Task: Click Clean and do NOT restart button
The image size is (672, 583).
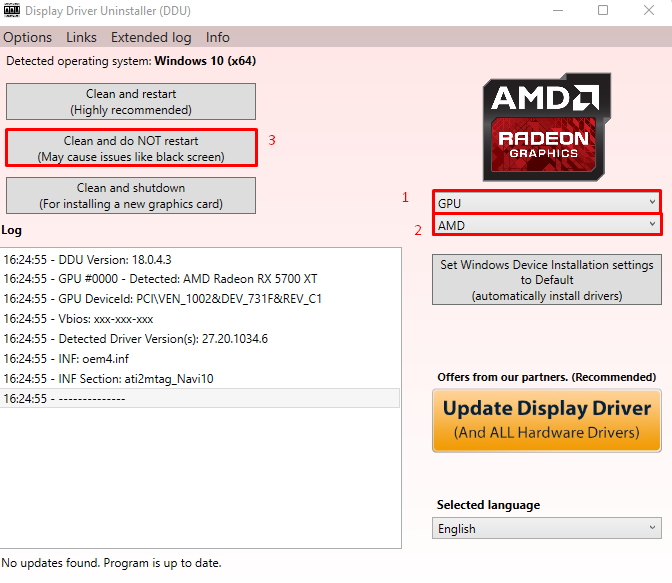Action: 131,149
